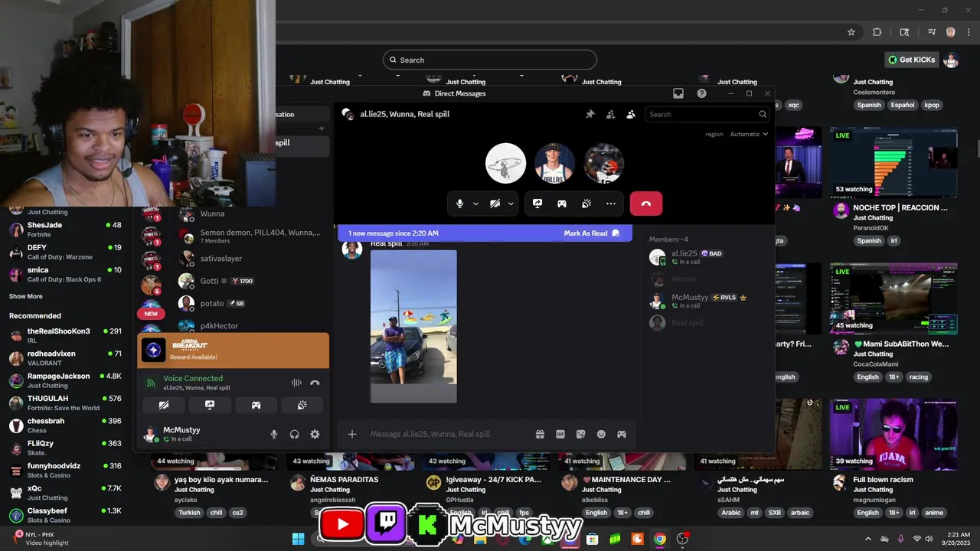Open the soundboard in call controls
The height and width of the screenshot is (551, 980).
pyautogui.click(x=586, y=204)
